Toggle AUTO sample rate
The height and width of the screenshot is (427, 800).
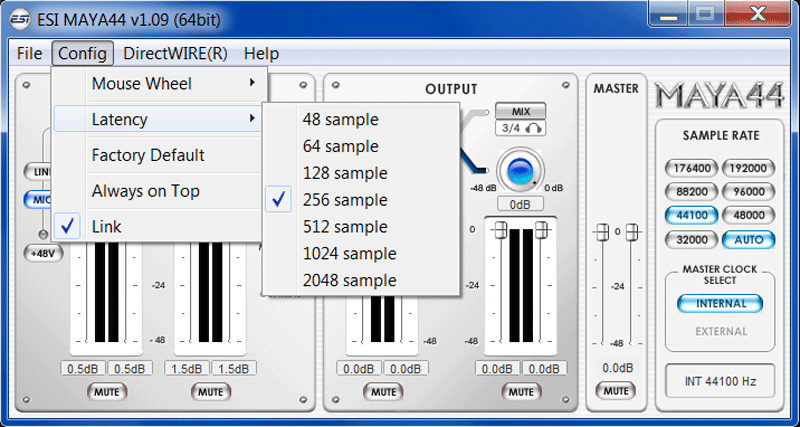pos(748,239)
